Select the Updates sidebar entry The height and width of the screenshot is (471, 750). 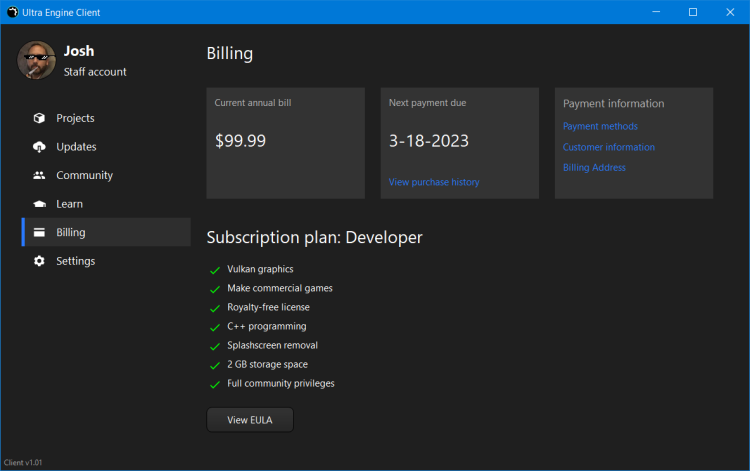(x=76, y=147)
